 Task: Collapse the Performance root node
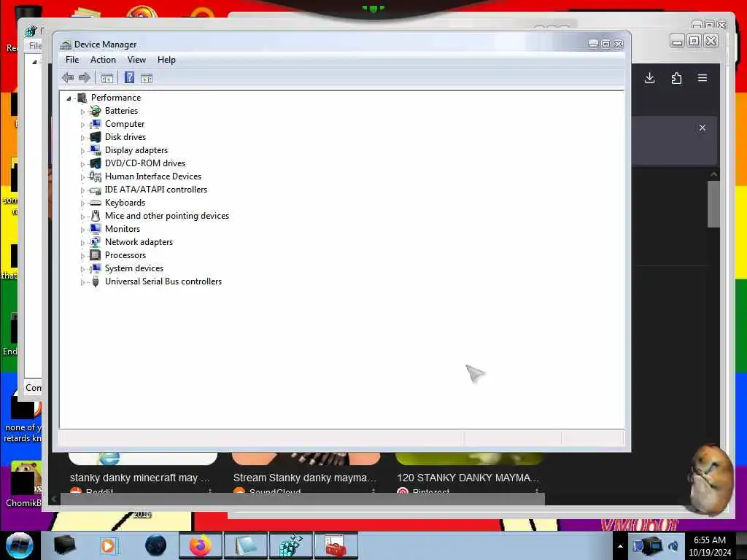point(69,98)
